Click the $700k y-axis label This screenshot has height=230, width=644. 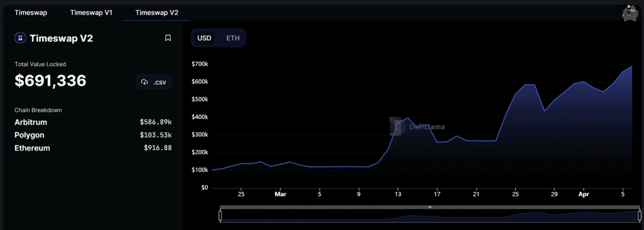click(200, 64)
